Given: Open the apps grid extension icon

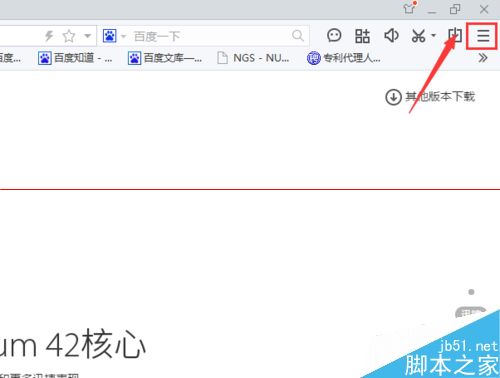Looking at the screenshot, I should (362, 36).
